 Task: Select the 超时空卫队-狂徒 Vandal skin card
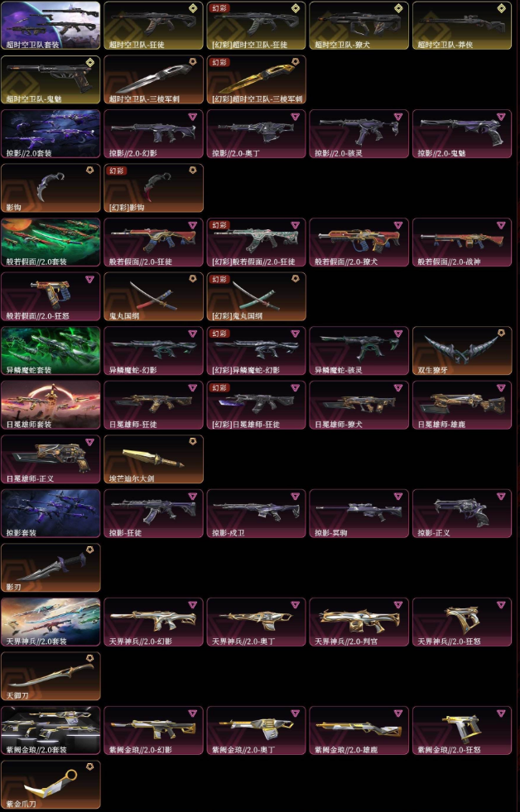pos(153,26)
